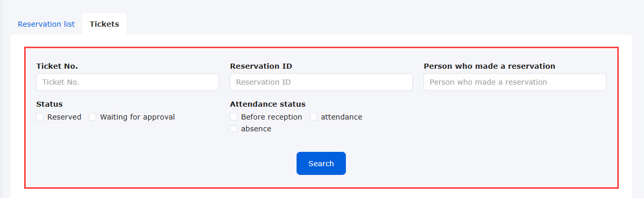Focus the Ticket No. input field
The width and height of the screenshot is (644, 198).
pos(127,82)
